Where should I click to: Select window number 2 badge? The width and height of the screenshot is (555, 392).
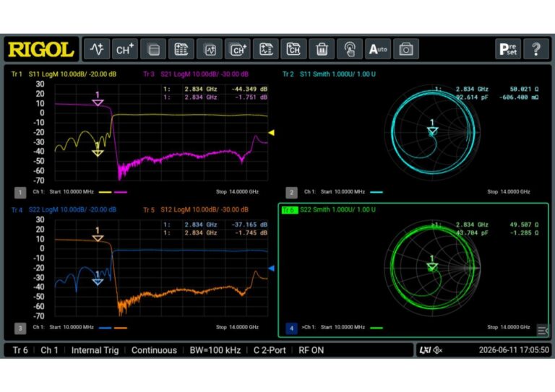pyautogui.click(x=291, y=192)
